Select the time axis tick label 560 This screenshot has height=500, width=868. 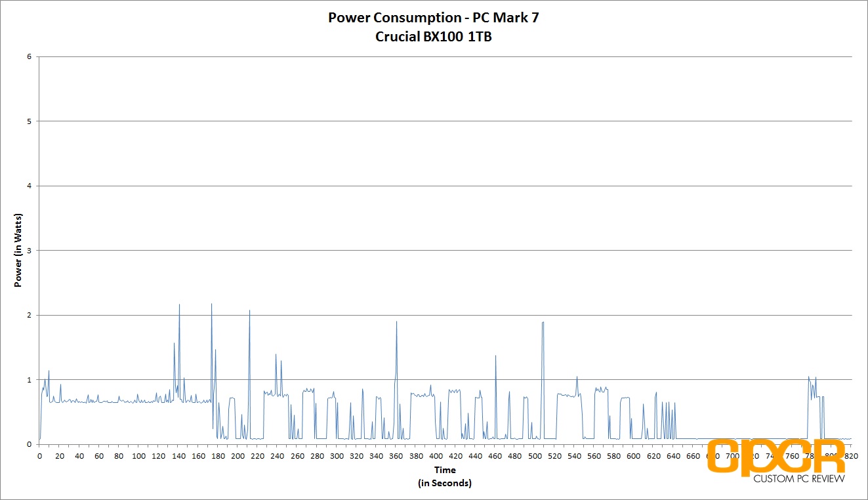(594, 455)
